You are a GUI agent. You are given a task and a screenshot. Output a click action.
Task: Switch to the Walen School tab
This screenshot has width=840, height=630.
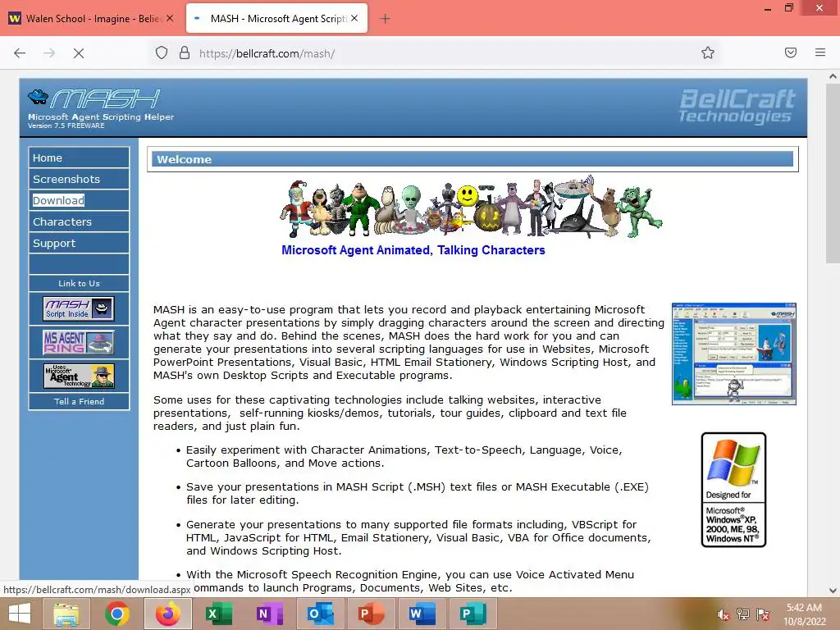tap(92, 19)
